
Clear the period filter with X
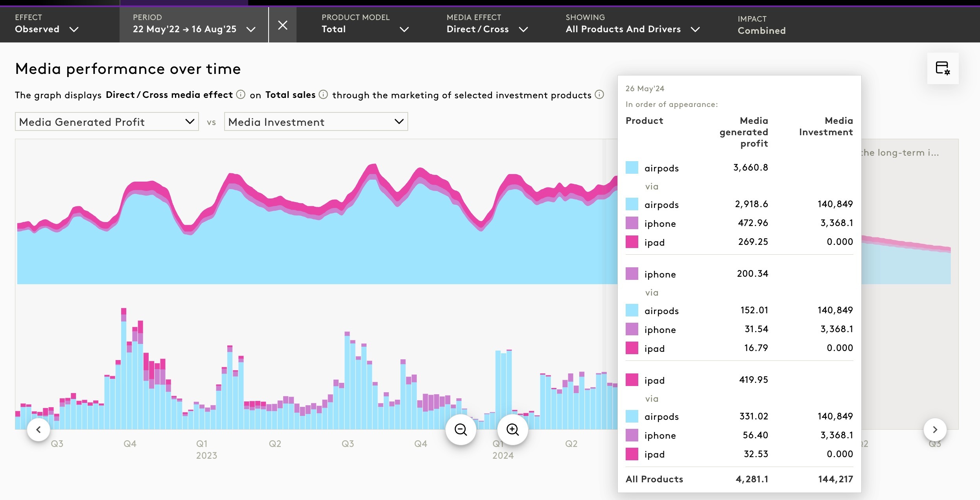[x=282, y=25]
